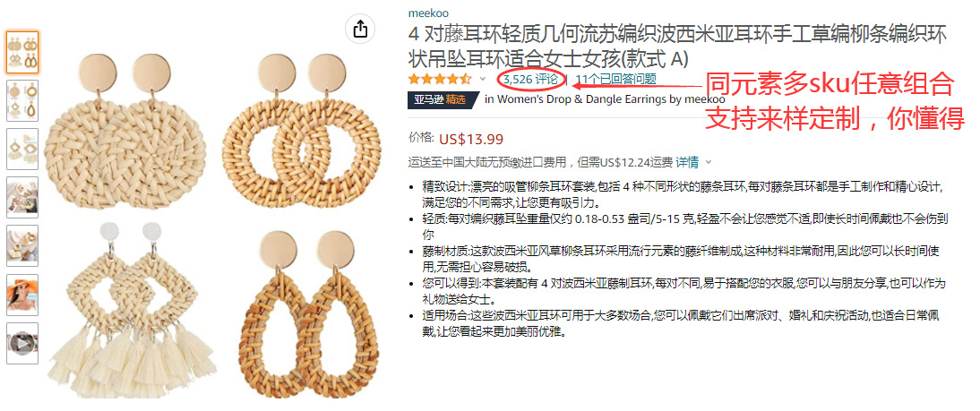980x411 pixels.
Task: Open the 详情 shipping details link
Action: [x=687, y=162]
